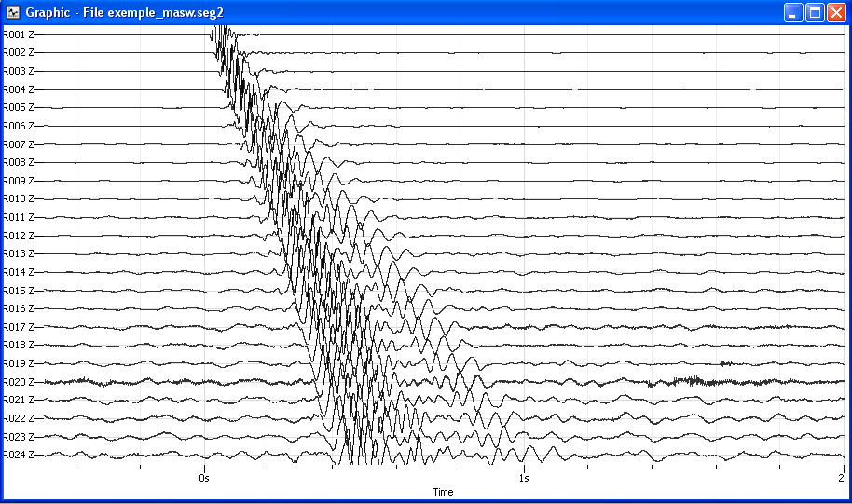The image size is (852, 504).
Task: Select the R012 Z trace label
Action: [19, 236]
